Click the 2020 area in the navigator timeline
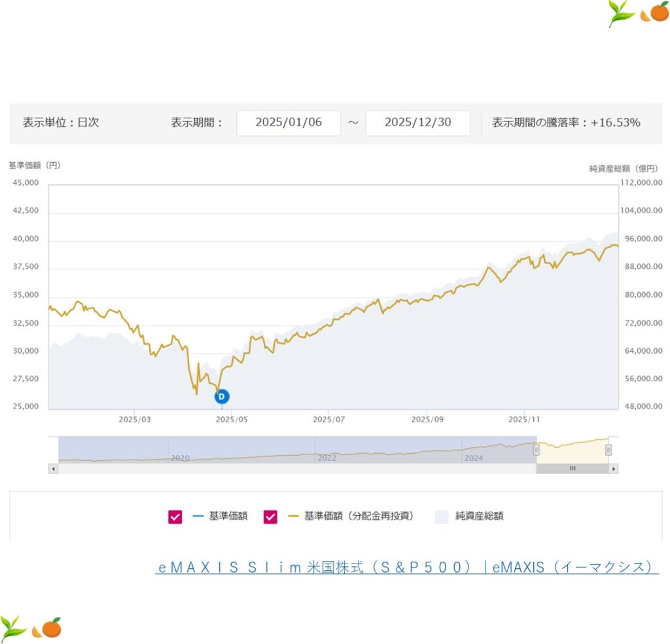This screenshot has height=644, width=670. [180, 458]
